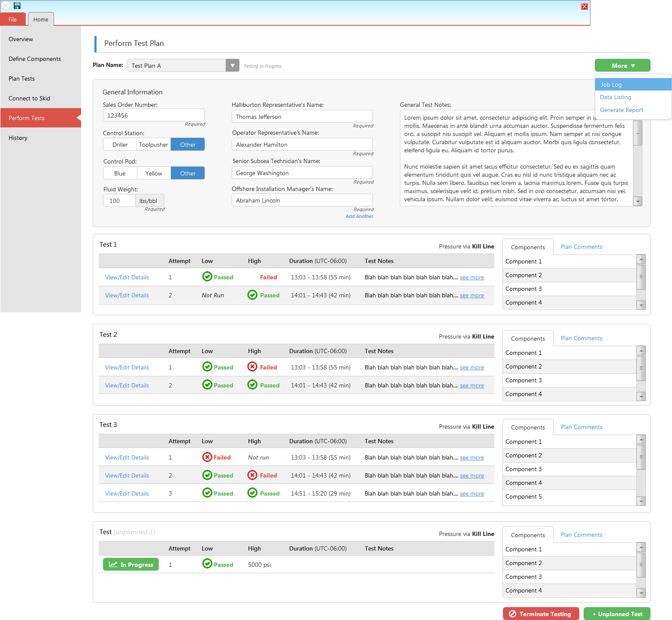Viewport: 672px width, 620px height.
Task: Click the Test 3 attempt 1 Low failed X icon
Action: click(207, 457)
